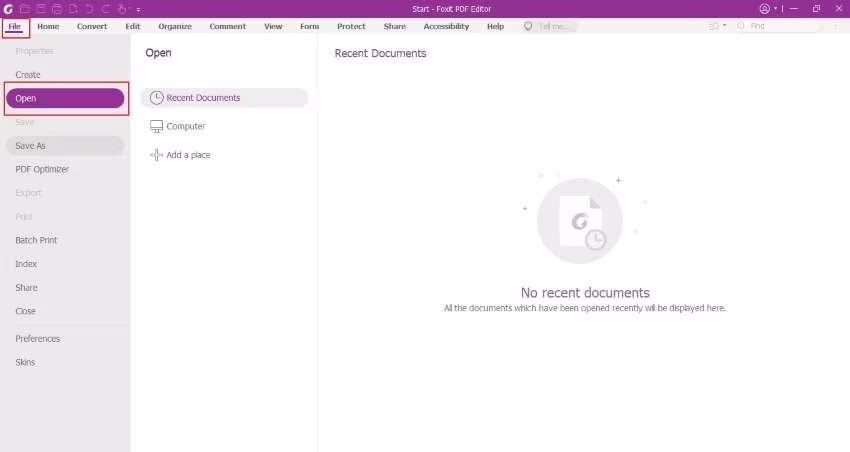Click the monitor icon next to Computer
The width and height of the screenshot is (850, 452).
(156, 126)
